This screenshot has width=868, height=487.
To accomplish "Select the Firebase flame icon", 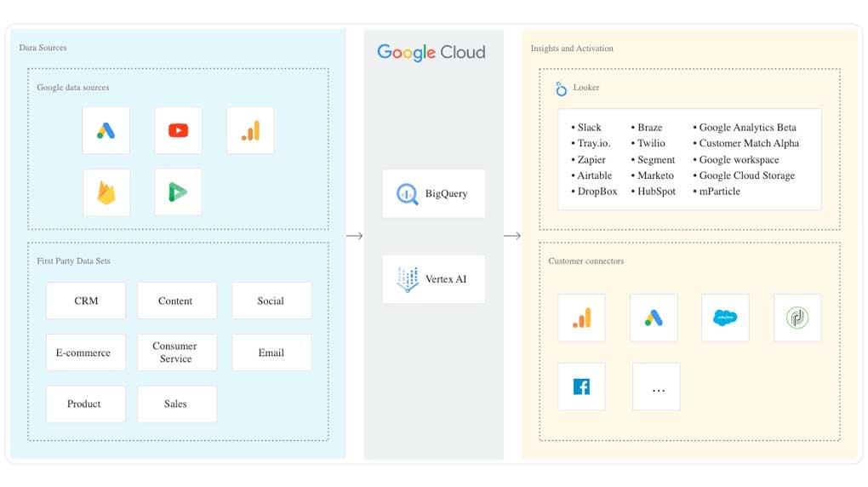I will (106, 192).
